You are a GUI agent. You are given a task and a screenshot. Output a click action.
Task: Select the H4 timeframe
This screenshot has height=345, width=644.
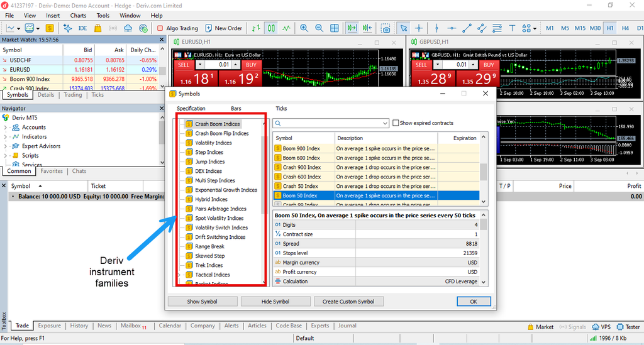click(625, 28)
